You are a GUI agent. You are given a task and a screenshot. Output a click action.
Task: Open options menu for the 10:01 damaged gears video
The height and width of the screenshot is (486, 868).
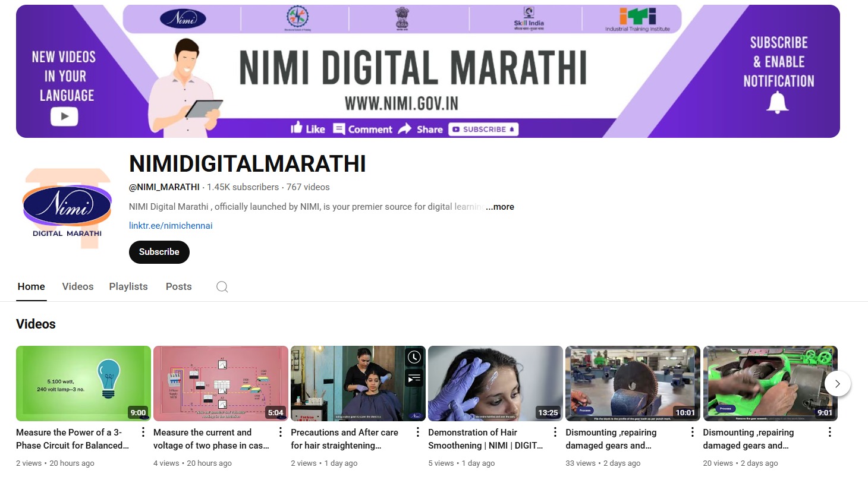(x=693, y=432)
